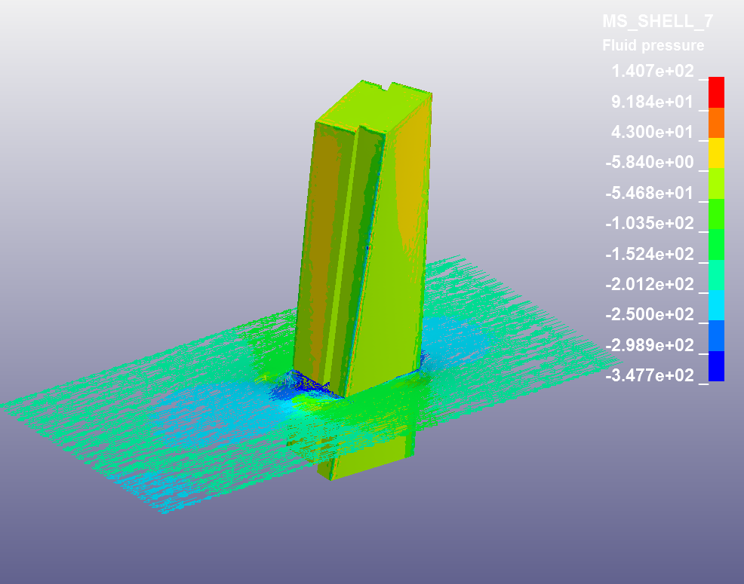The width and height of the screenshot is (744, 584).
Task: Select the -5.468e+01 legend value
Action: (x=650, y=194)
